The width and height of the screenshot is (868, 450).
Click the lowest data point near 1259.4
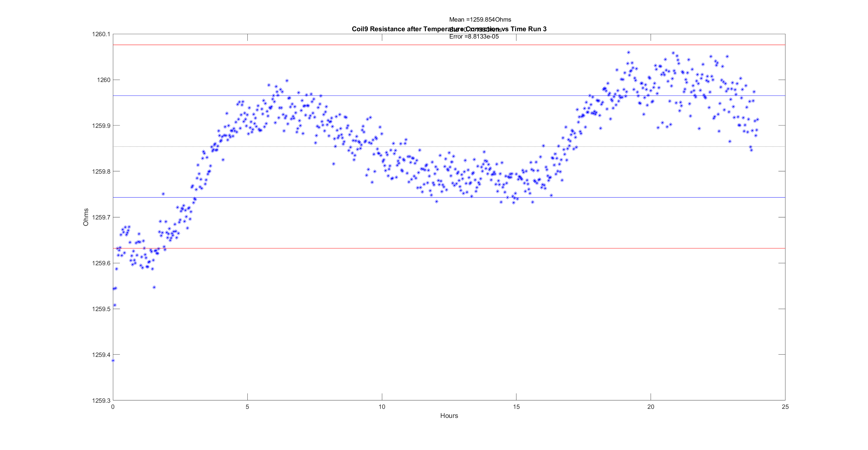[113, 361]
